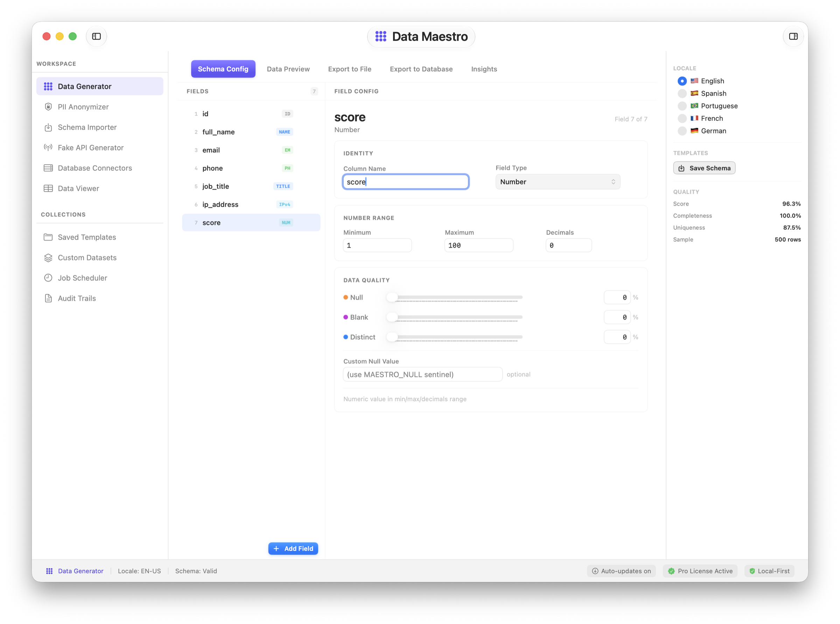This screenshot has height=624, width=840.
Task: Open PII Anonymizer in the sidebar
Action: click(100, 107)
